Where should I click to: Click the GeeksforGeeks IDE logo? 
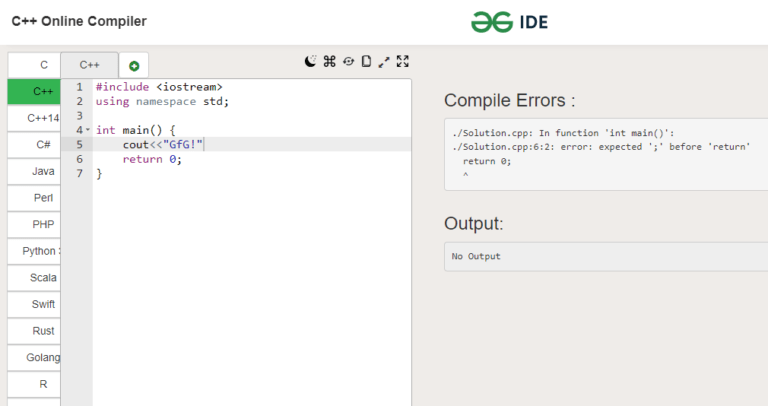509,22
